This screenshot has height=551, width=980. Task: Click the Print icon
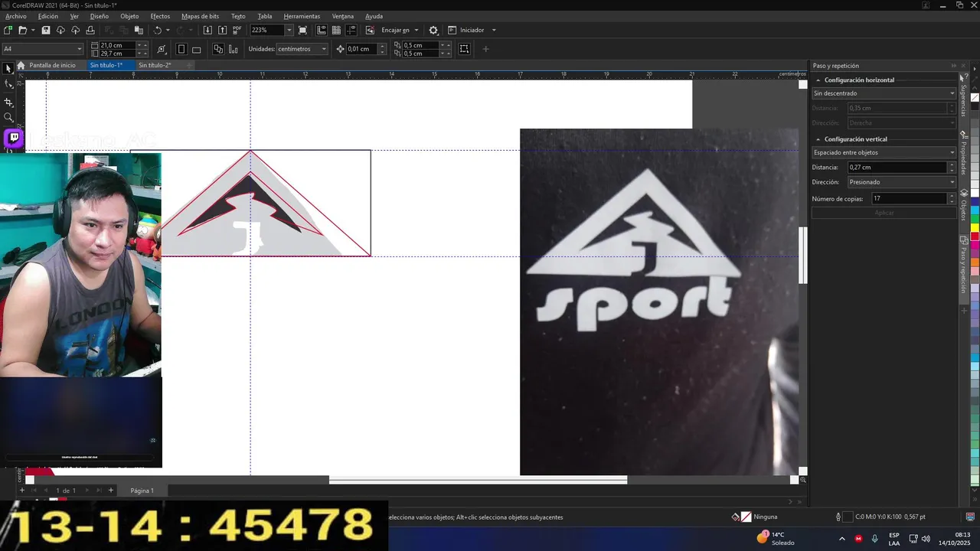90,30
